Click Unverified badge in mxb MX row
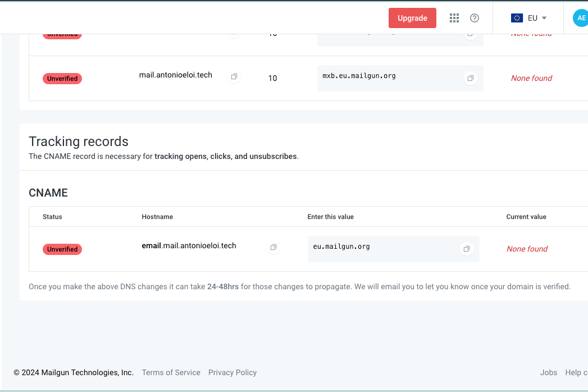This screenshot has height=392, width=588. click(x=62, y=79)
